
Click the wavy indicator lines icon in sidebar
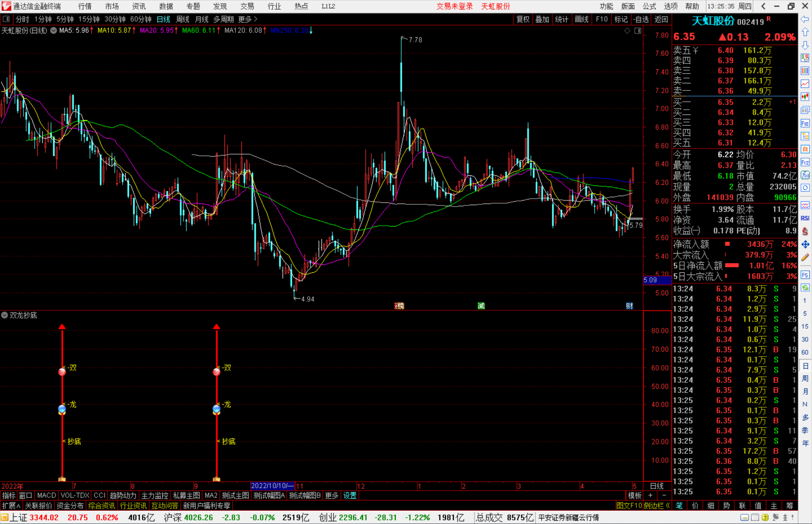click(x=805, y=205)
